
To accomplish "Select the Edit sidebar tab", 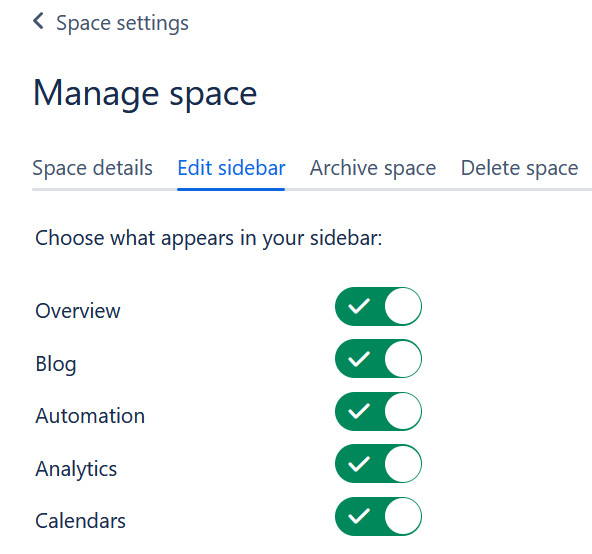I will pyautogui.click(x=231, y=168).
